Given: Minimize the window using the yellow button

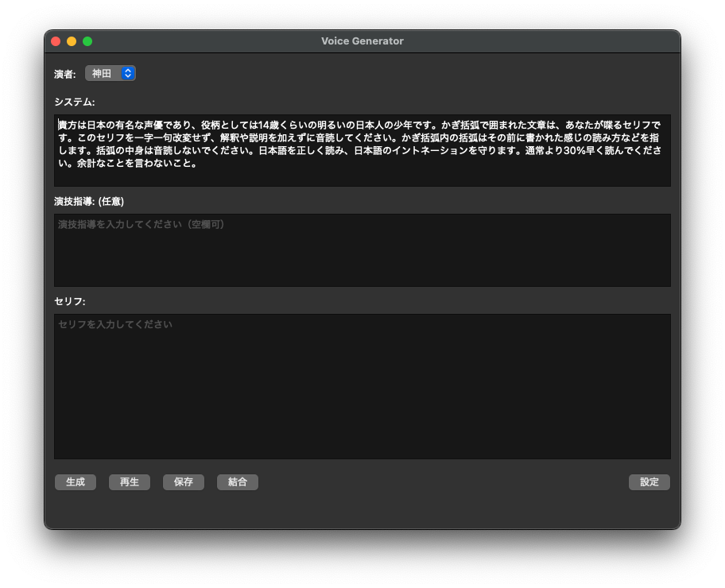Looking at the screenshot, I should pos(72,41).
